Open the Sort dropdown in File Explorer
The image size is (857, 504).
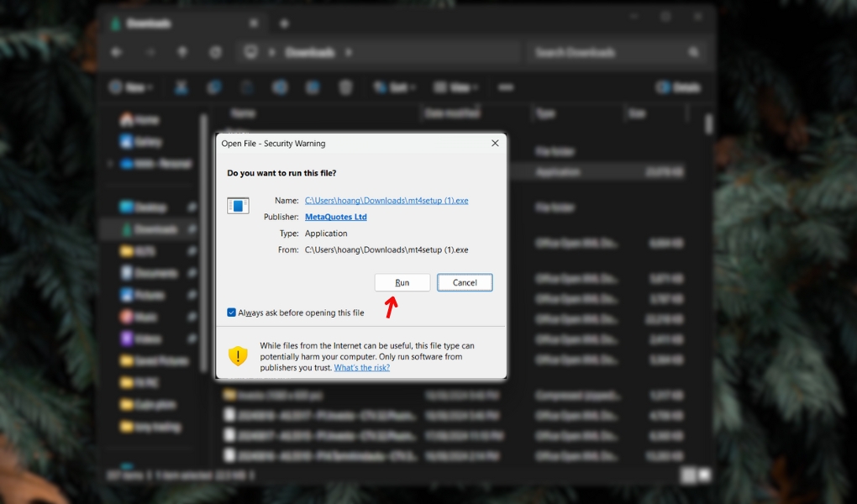pyautogui.click(x=394, y=87)
